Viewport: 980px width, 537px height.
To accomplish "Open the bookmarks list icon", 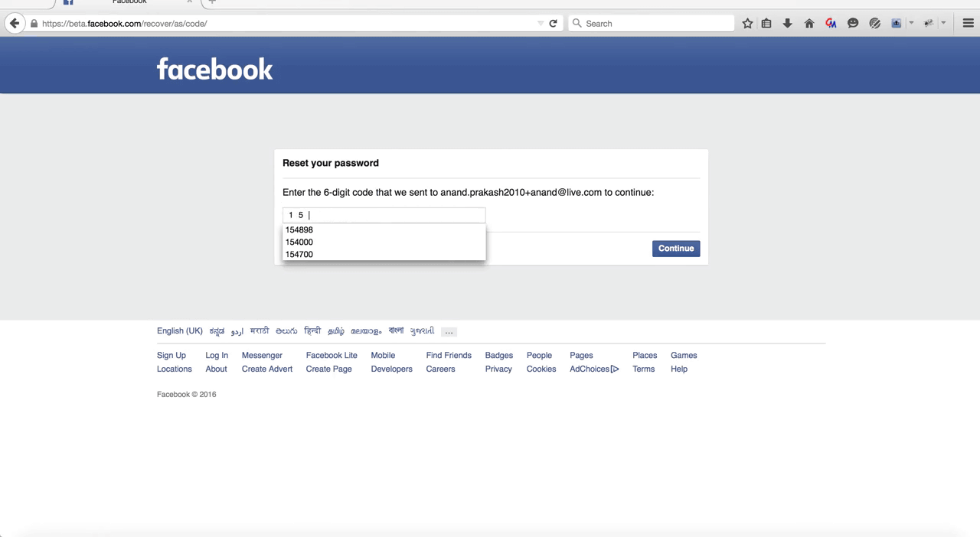I will point(766,24).
